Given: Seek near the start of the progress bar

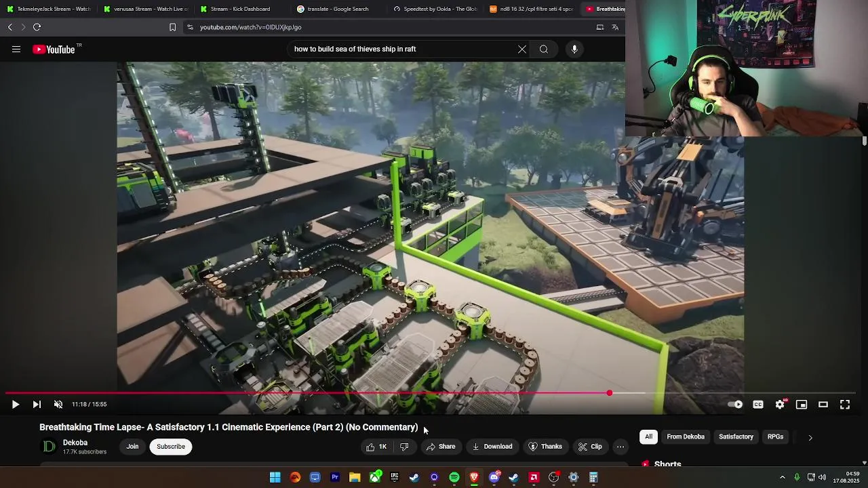Looking at the screenshot, I should pyautogui.click(x=14, y=393).
